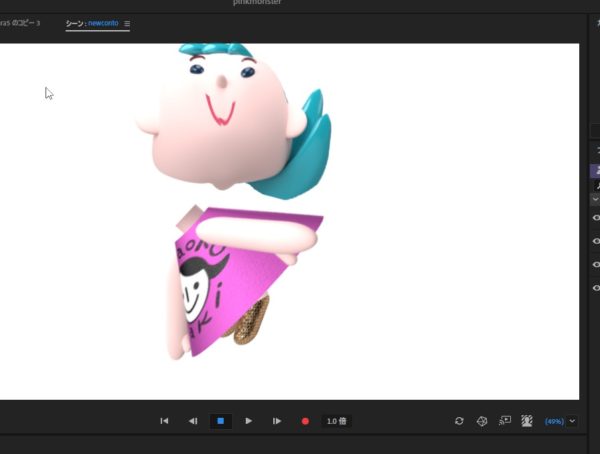The width and height of the screenshot is (600, 454).
Task: Toggle visibility of the second layer
Action: [x=596, y=241]
